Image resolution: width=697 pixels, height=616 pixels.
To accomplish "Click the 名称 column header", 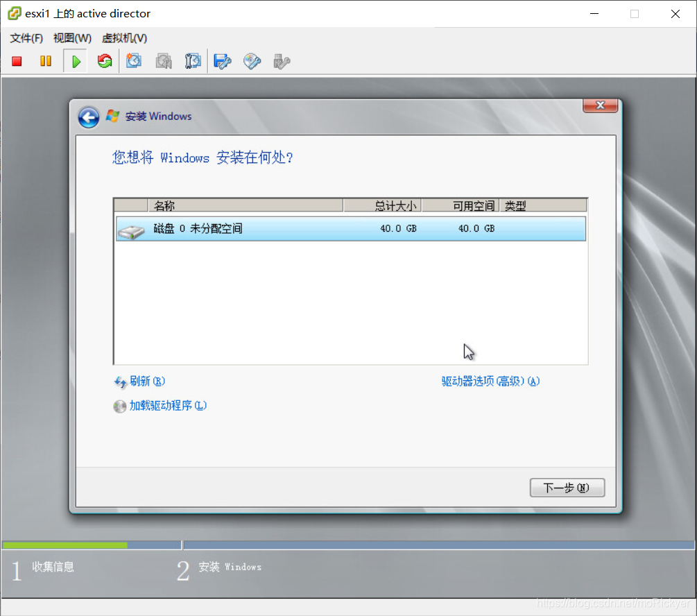I will [x=246, y=205].
